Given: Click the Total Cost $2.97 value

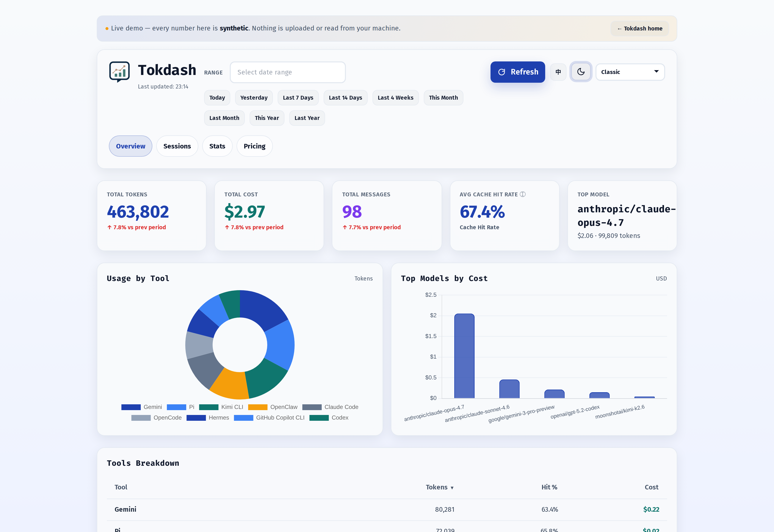Looking at the screenshot, I should click(244, 212).
